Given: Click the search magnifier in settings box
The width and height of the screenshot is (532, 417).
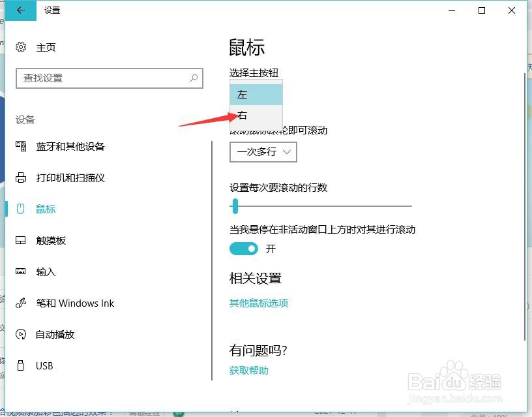Looking at the screenshot, I should click(193, 78).
